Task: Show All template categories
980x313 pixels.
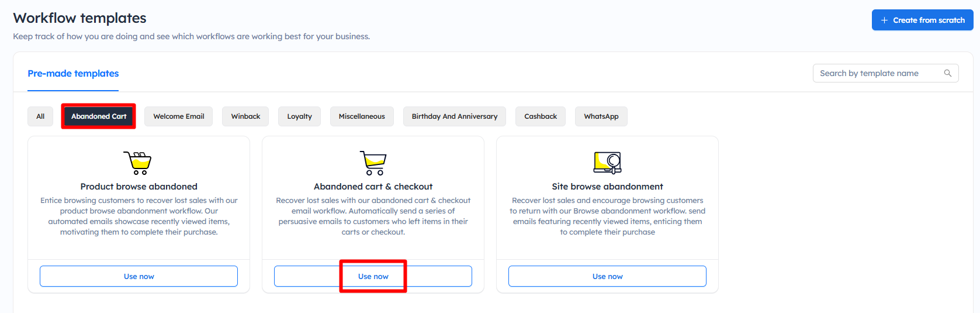Action: [40, 116]
